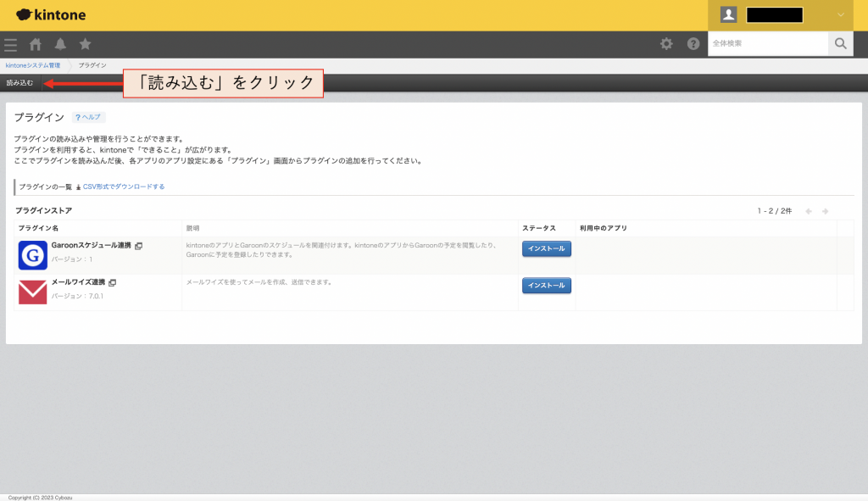This screenshot has width=868, height=501.
Task: Expand the user account dropdown arrow
Action: 840,15
